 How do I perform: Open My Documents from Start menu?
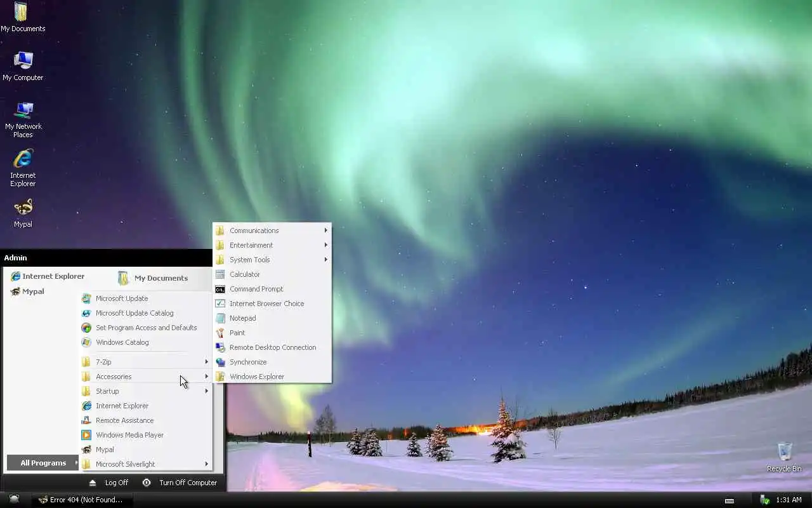[153, 278]
